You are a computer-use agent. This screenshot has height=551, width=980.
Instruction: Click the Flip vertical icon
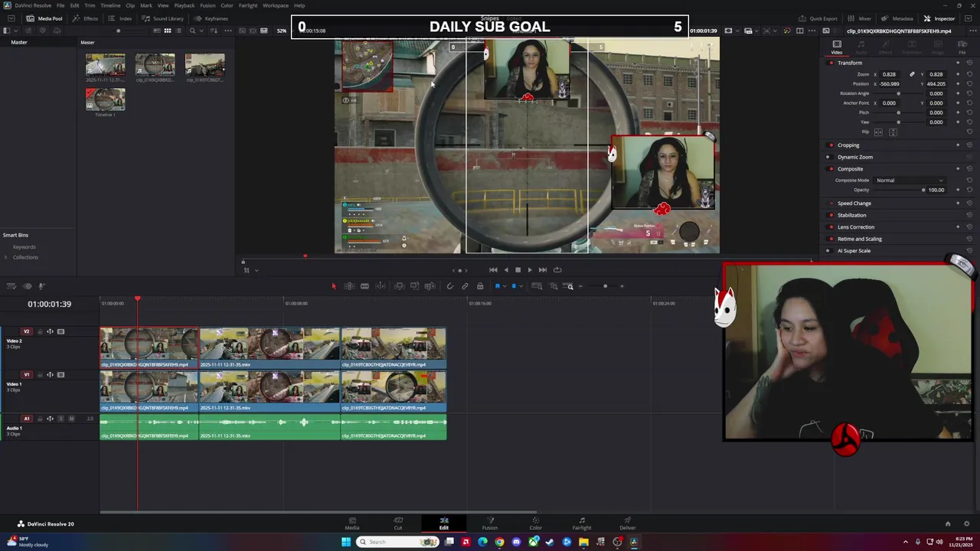click(893, 132)
